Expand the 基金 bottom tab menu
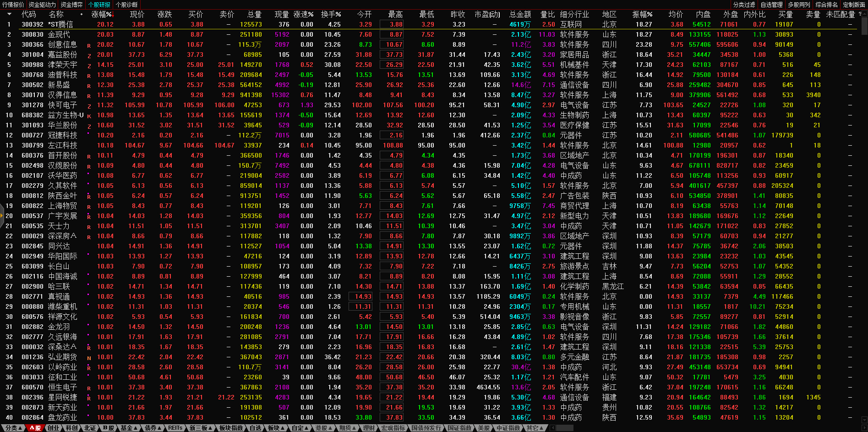Viewport: 868px width, 432px height. [129, 428]
